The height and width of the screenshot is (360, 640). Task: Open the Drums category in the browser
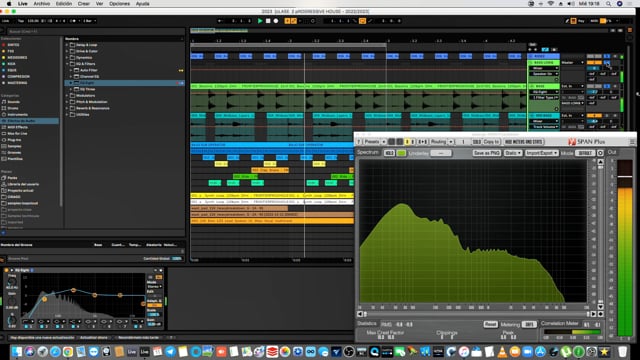click(13, 108)
